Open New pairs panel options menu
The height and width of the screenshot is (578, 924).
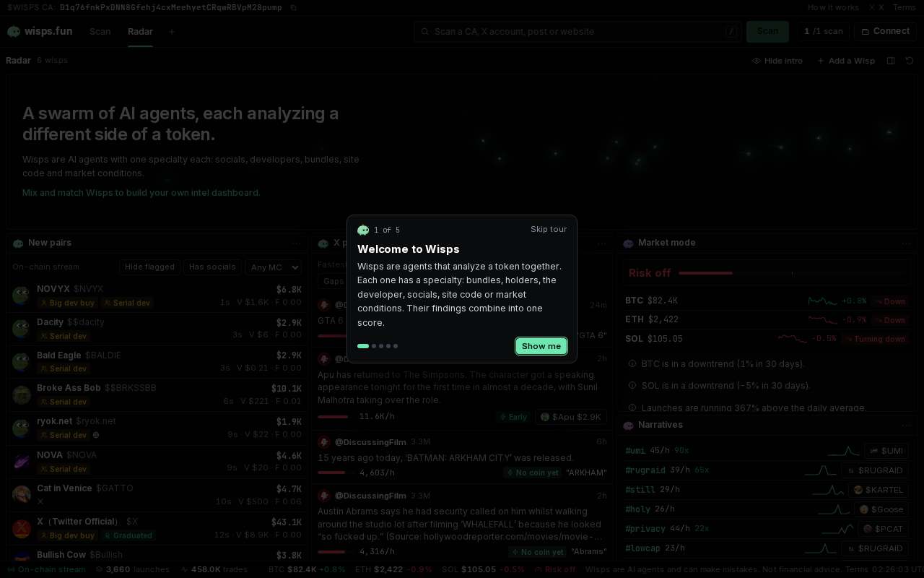click(x=297, y=243)
